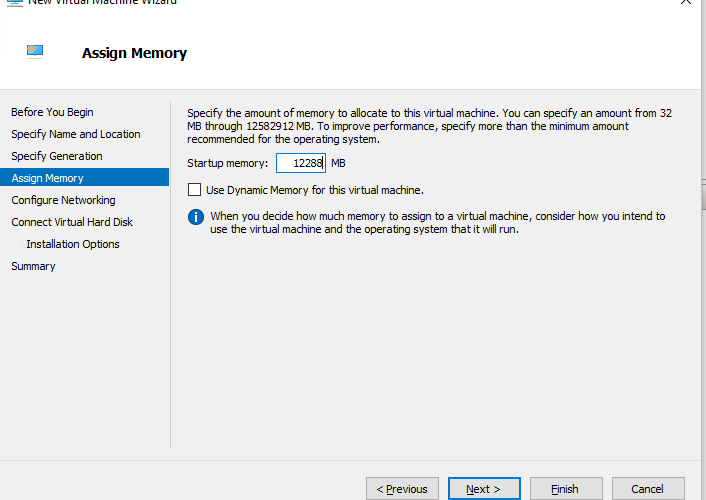This screenshot has width=706, height=500.
Task: Open Connect Virtual Hard Disk step
Action: pyautogui.click(x=72, y=222)
